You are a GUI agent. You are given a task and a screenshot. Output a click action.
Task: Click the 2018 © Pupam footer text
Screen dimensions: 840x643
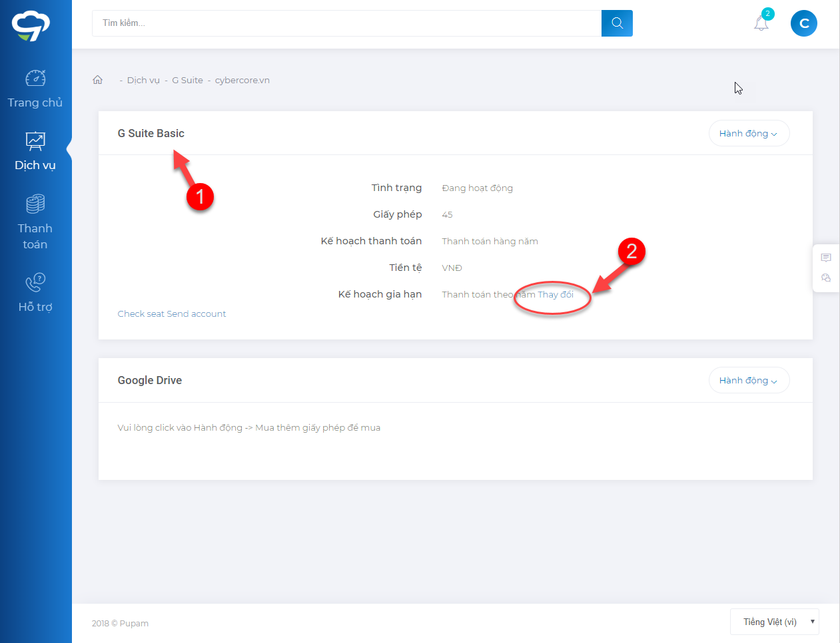coord(121,624)
